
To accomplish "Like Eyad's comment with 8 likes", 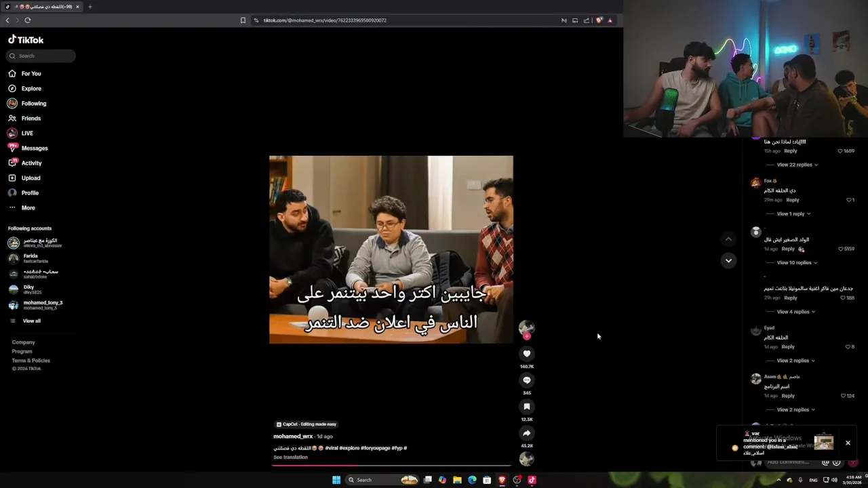I will pyautogui.click(x=848, y=347).
